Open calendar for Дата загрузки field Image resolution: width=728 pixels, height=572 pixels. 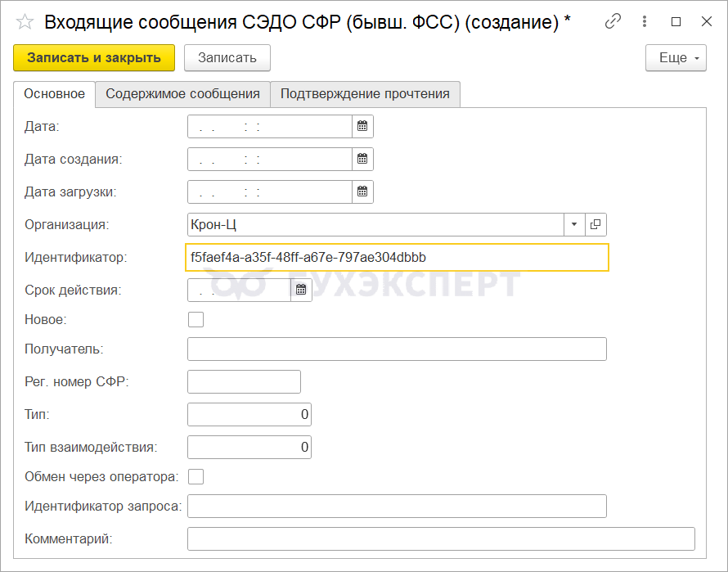tap(362, 192)
